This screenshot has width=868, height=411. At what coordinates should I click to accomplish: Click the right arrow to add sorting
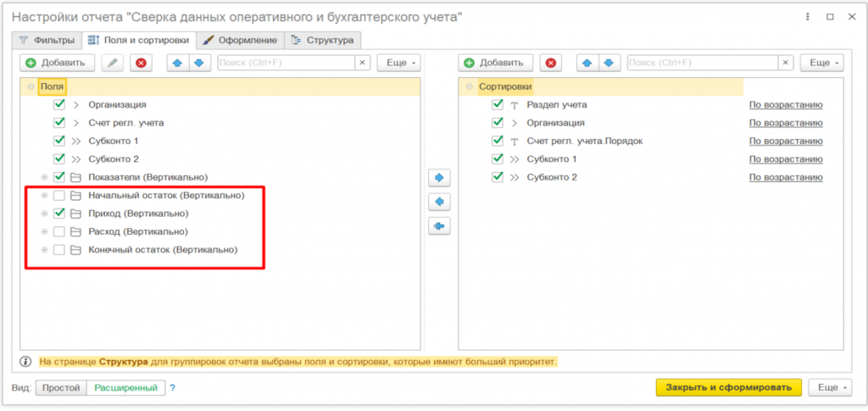point(440,178)
